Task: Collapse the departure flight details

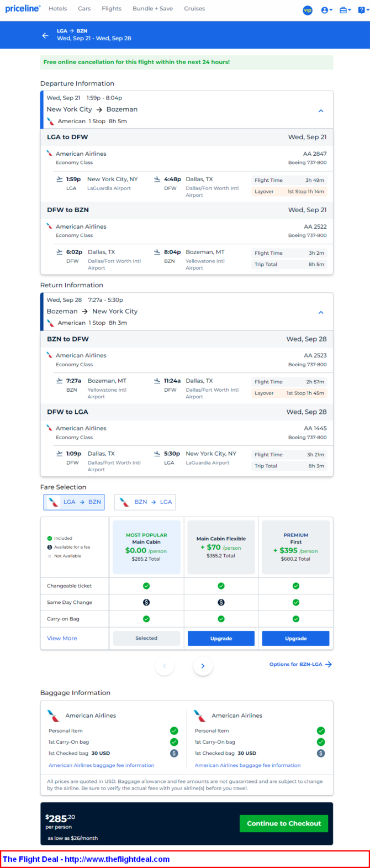Action: click(321, 111)
